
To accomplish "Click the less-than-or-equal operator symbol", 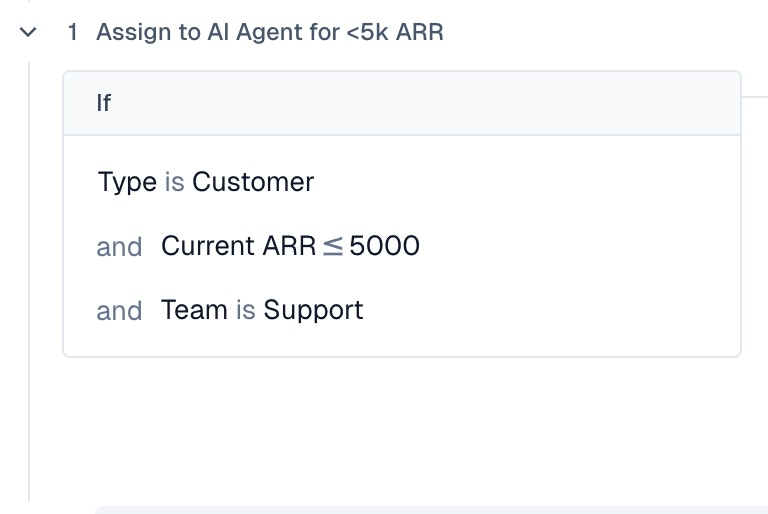I will pos(333,246).
